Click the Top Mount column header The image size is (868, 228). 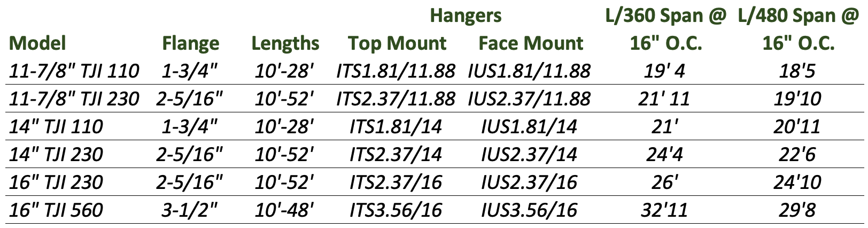point(397,43)
